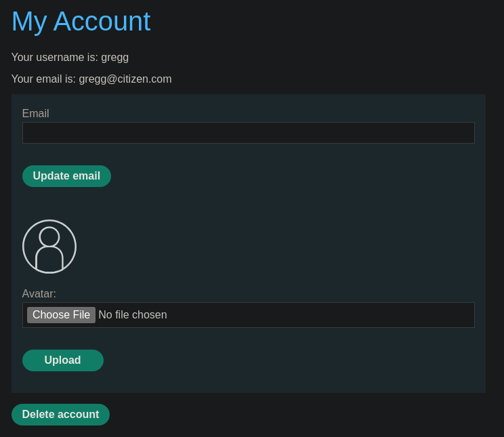The height and width of the screenshot is (437, 504).
Task: Start the avatar Upload
Action: [x=63, y=360]
